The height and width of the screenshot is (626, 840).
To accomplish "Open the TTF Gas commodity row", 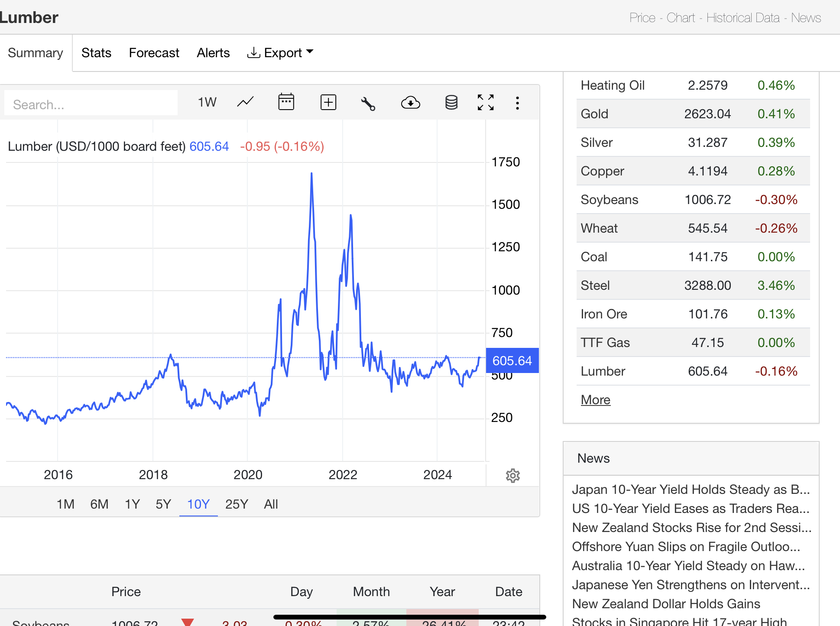I will click(x=693, y=343).
